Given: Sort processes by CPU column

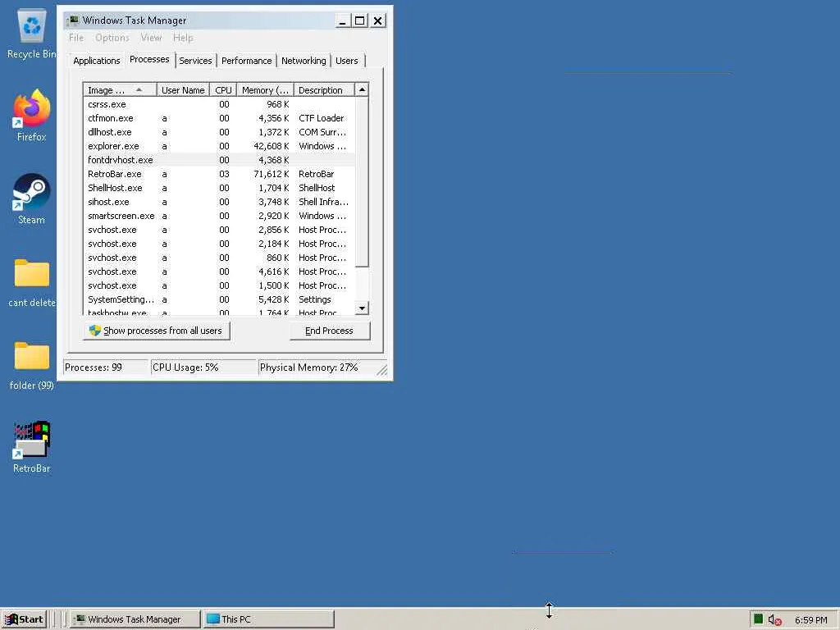Looking at the screenshot, I should [223, 90].
